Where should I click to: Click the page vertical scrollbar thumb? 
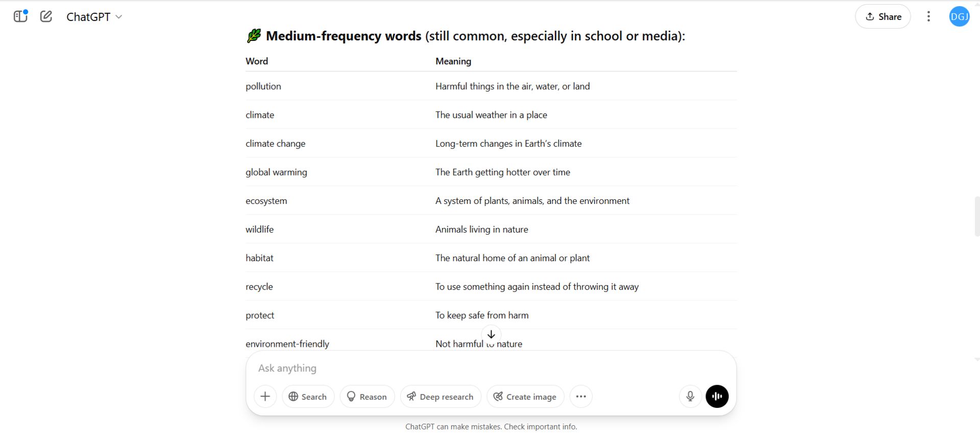[x=977, y=217]
